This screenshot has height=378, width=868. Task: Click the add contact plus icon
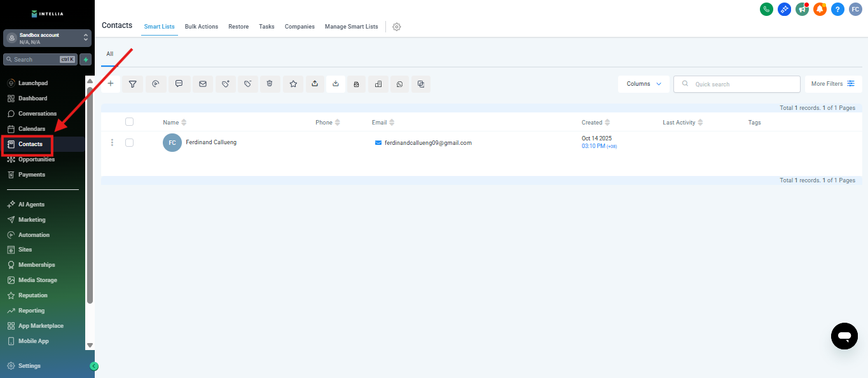tap(111, 84)
